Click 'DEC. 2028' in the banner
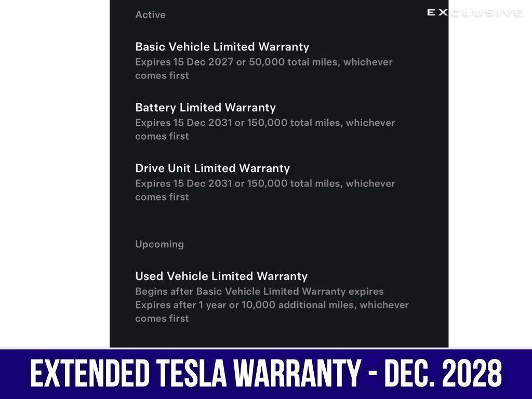532x399 pixels. click(443, 374)
